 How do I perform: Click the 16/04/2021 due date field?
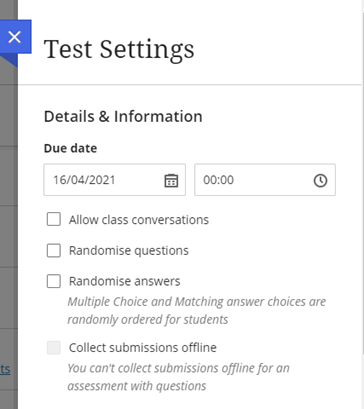pos(114,180)
